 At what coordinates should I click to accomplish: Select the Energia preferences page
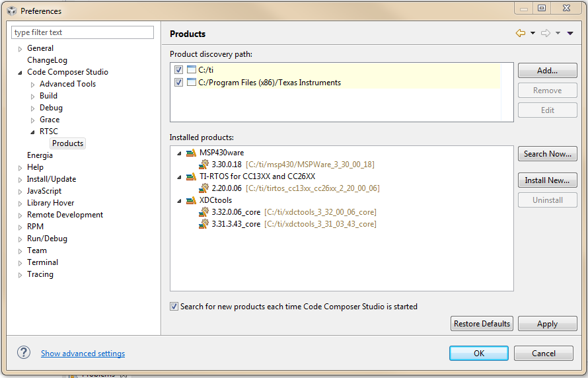pos(40,155)
